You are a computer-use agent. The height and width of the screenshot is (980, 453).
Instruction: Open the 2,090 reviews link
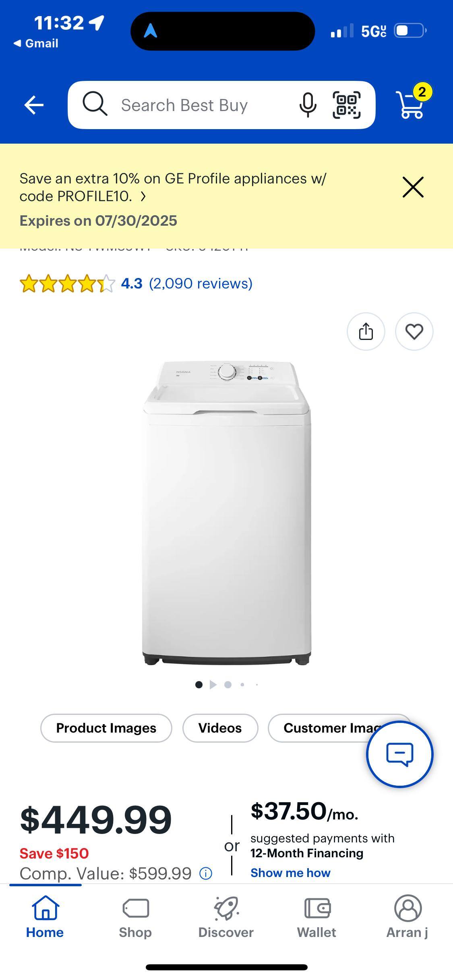pyautogui.click(x=201, y=284)
